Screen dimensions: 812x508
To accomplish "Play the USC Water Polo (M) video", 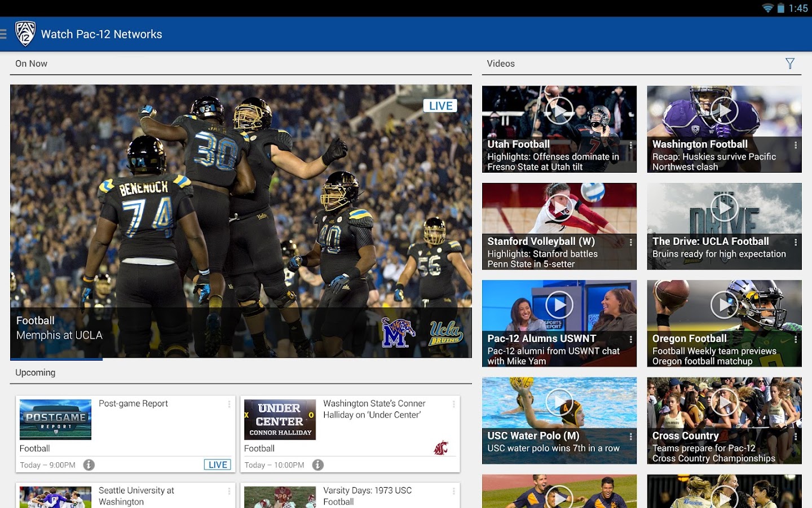I will point(559,402).
